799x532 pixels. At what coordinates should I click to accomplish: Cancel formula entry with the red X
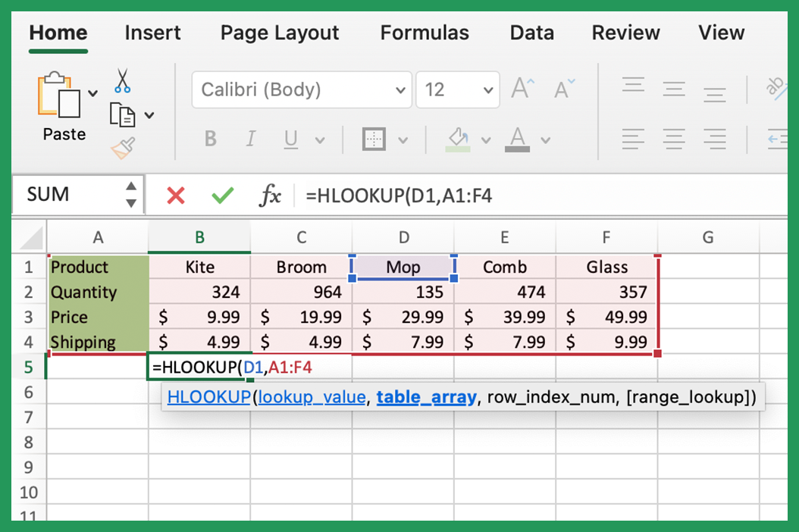174,194
